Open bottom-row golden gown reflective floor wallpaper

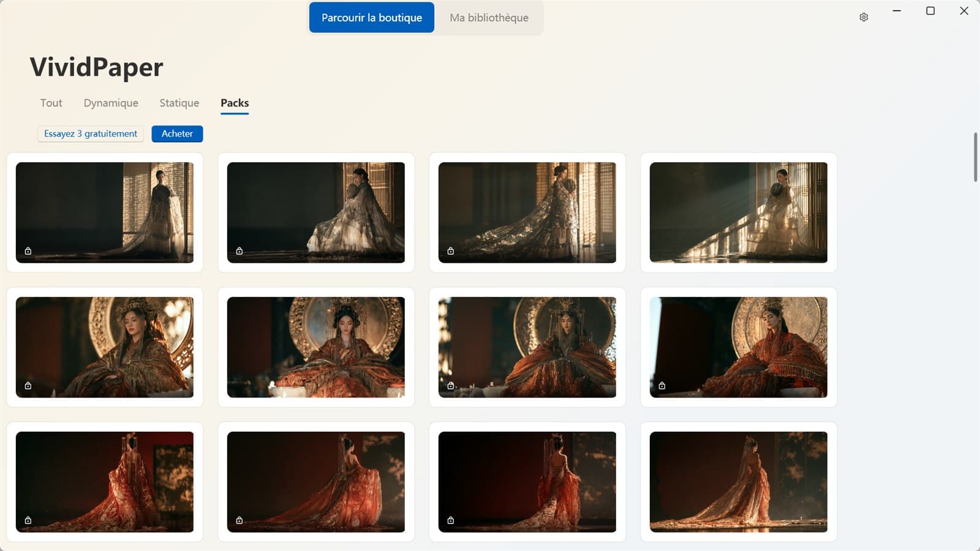739,482
